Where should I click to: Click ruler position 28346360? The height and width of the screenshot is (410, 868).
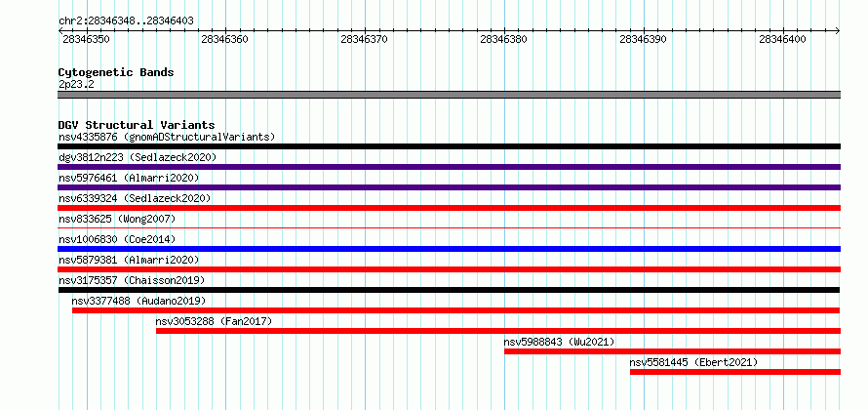224,39
